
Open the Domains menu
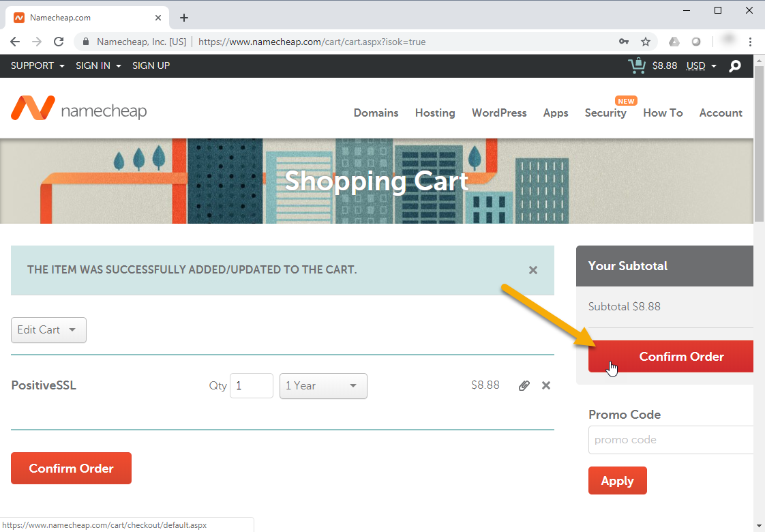pyautogui.click(x=376, y=113)
